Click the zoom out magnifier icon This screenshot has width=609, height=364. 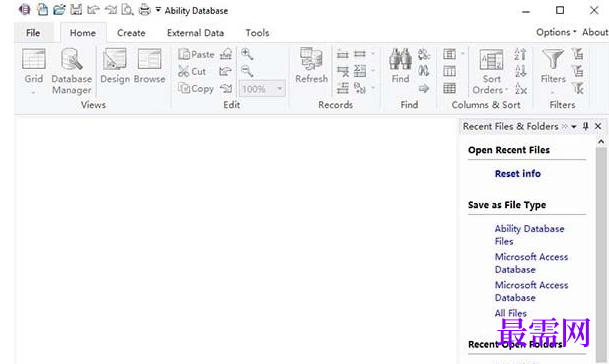(247, 71)
